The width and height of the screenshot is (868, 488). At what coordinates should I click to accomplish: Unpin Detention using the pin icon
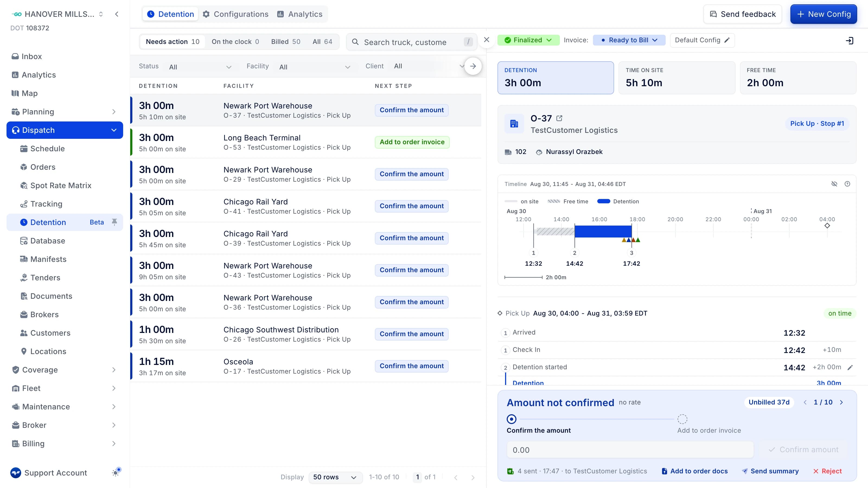(114, 222)
